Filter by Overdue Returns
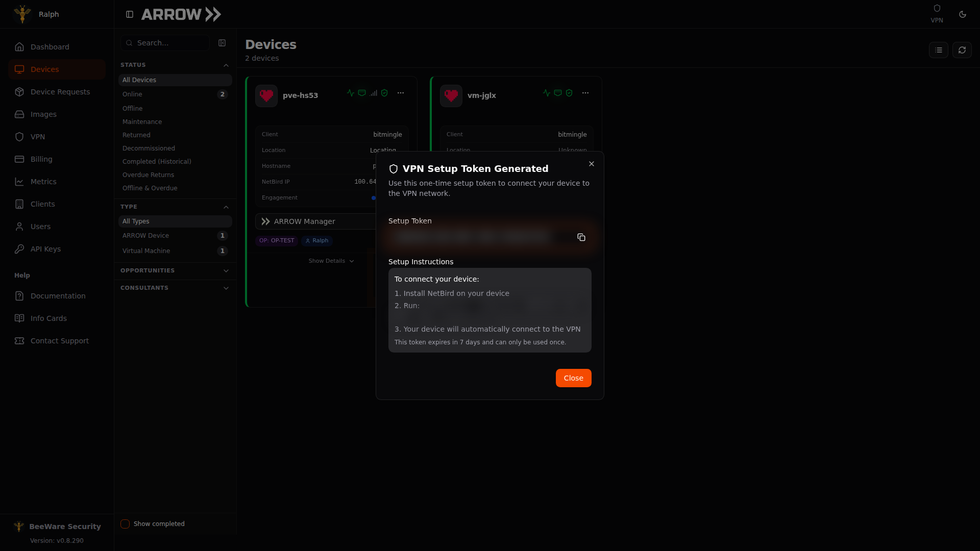This screenshot has height=551, width=980. pos(175,175)
